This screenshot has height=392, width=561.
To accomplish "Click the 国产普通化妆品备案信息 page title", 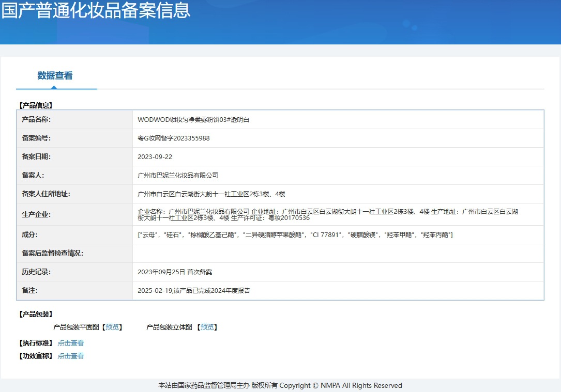I will [x=96, y=10].
